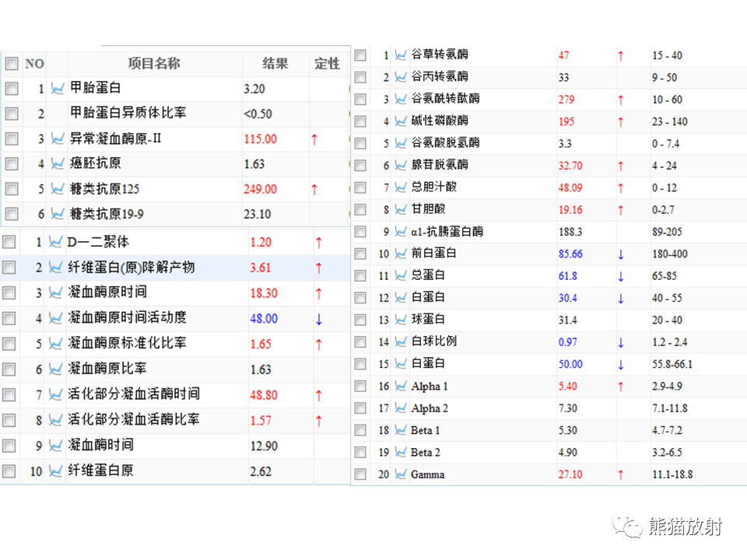Open trend chart icon for 纤维蛋白(原)降解产物
This screenshot has width=747, height=560.
(x=55, y=268)
